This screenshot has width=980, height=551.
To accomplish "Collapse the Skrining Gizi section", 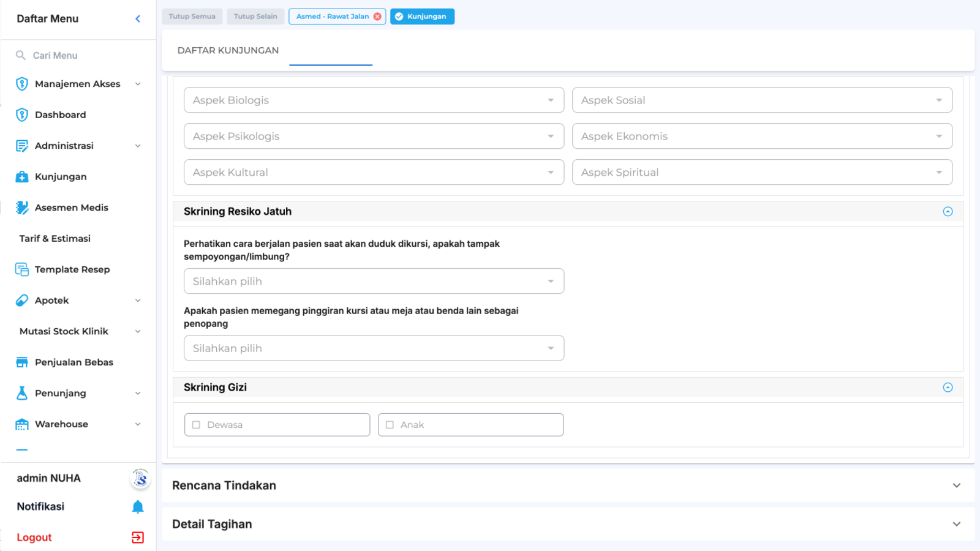I will click(948, 388).
